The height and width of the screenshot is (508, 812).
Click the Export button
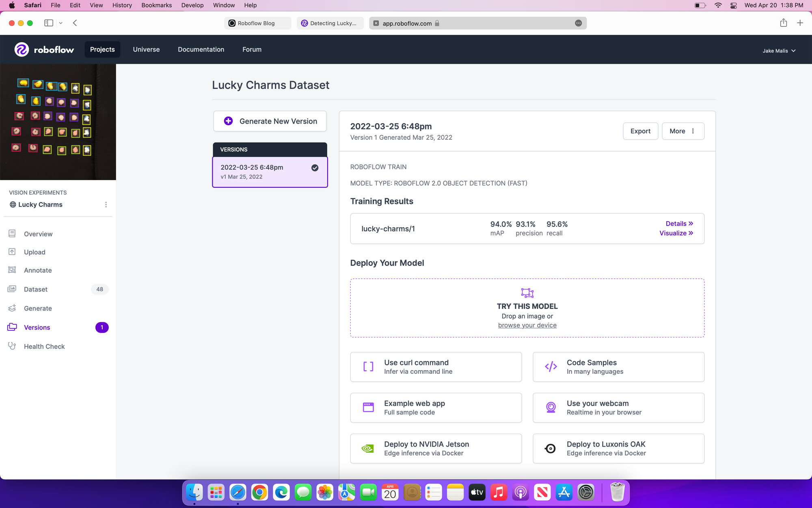(x=640, y=131)
